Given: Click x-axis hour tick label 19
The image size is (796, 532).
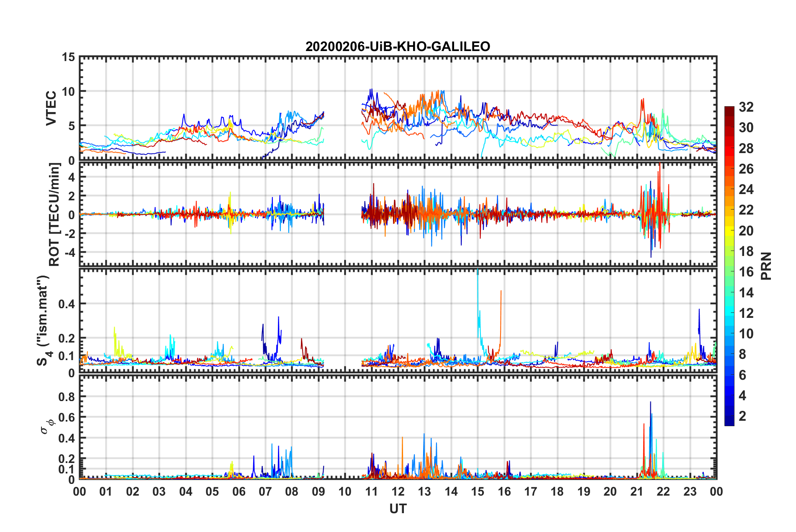Looking at the screenshot, I should (584, 491).
